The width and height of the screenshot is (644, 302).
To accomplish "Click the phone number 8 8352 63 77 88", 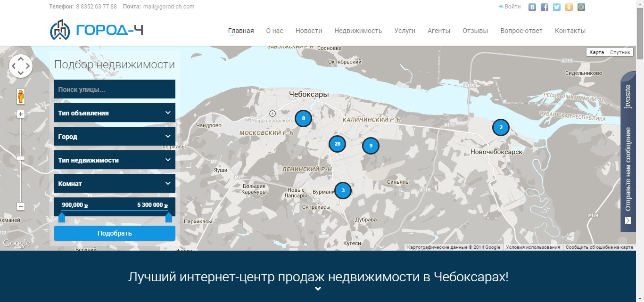I will coord(97,7).
